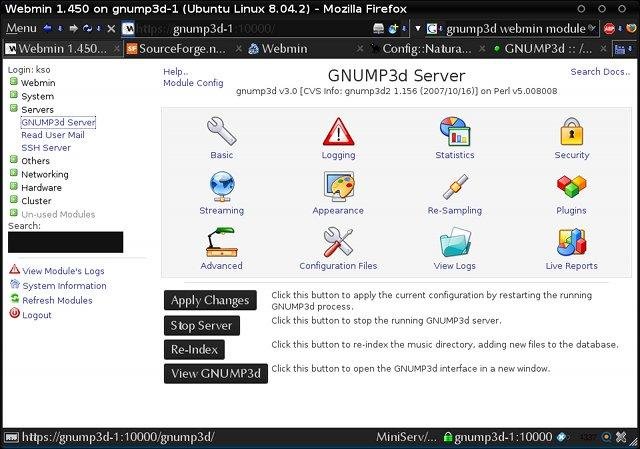640x449 pixels.
Task: Expand the Un-used Modules category
Action: pos(13,213)
